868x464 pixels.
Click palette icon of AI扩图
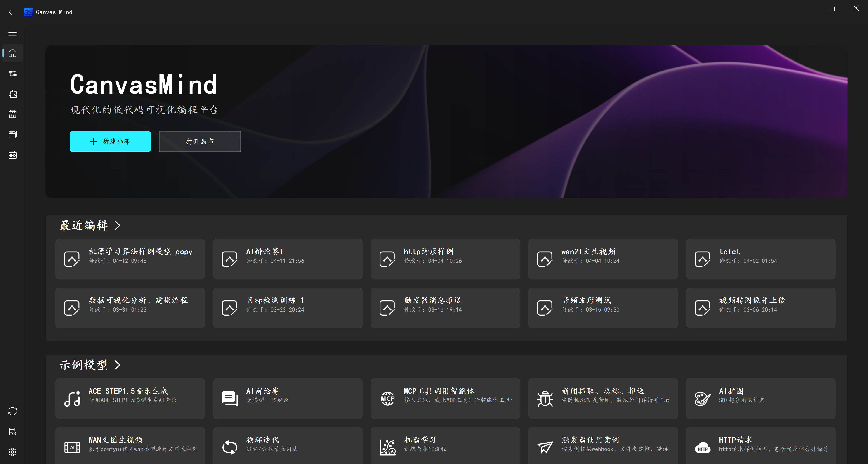tap(703, 399)
